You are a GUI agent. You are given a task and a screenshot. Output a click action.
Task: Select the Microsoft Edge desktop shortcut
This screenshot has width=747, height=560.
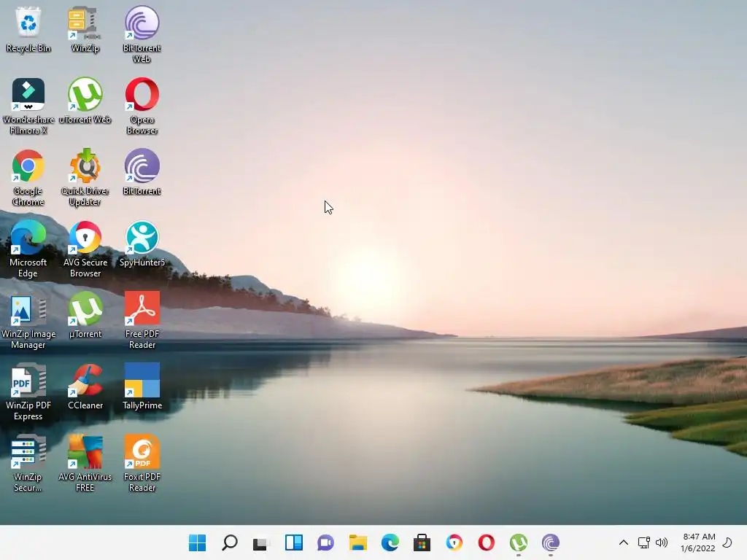[x=28, y=249]
